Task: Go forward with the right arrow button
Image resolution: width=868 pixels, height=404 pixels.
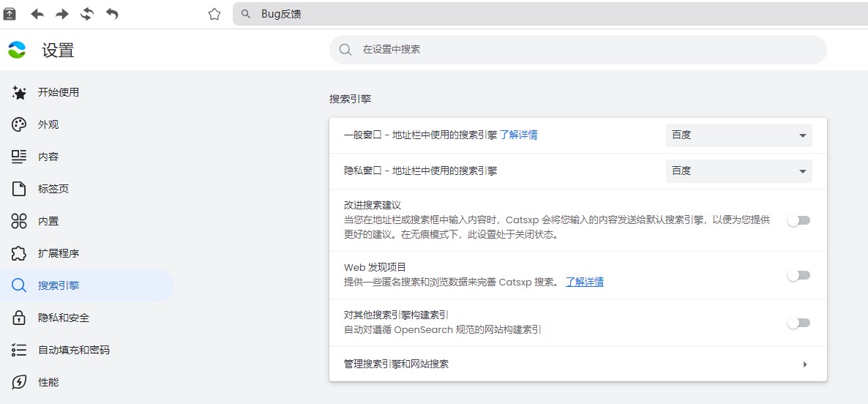Action: (62, 15)
